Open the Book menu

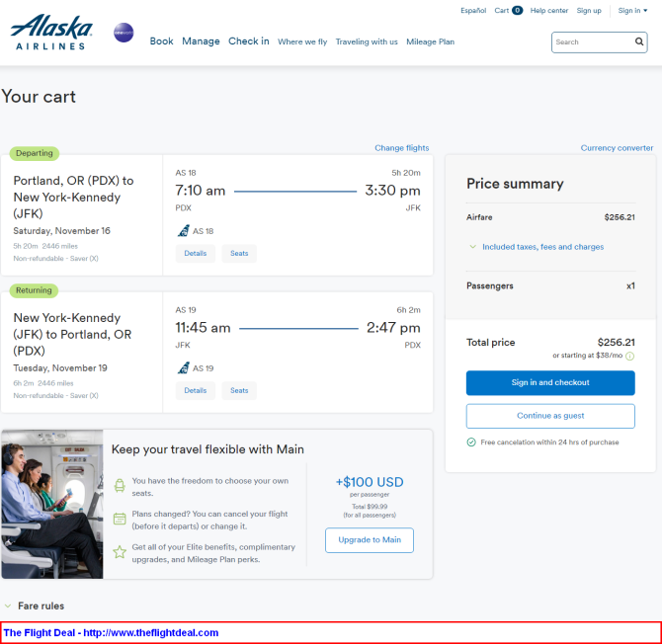coord(161,41)
